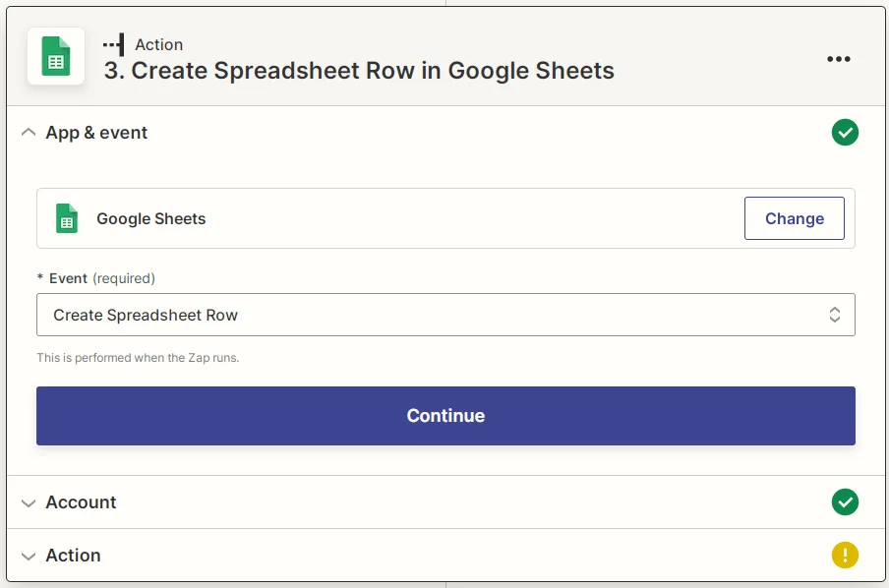This screenshot has height=588, width=889.
Task: Select the Action label above the step title
Action: pos(158,43)
